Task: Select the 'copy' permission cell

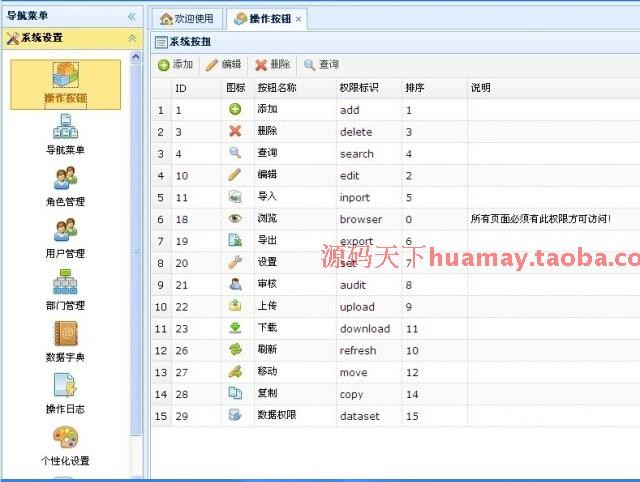Action: point(369,394)
